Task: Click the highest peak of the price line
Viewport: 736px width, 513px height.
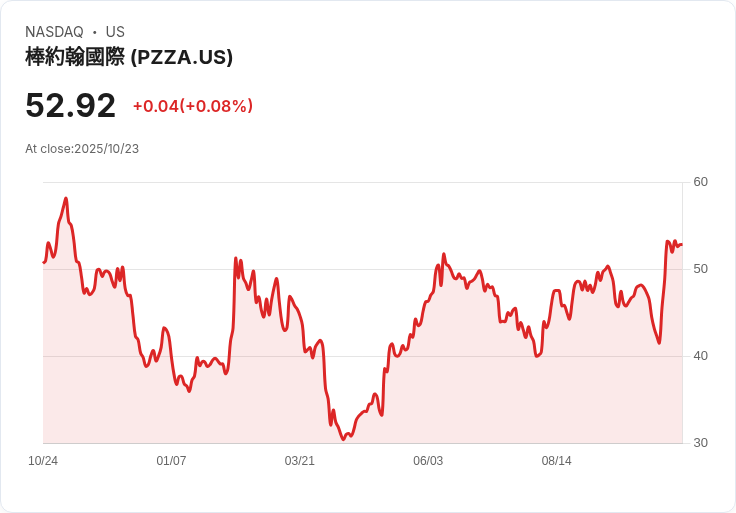Action: 66,199
